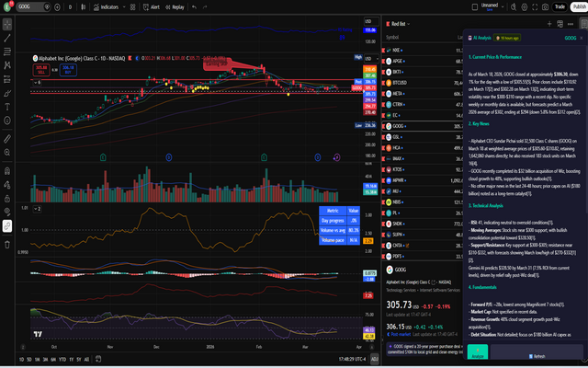
Task: Enter fullscreen mode
Action: [x=535, y=6]
